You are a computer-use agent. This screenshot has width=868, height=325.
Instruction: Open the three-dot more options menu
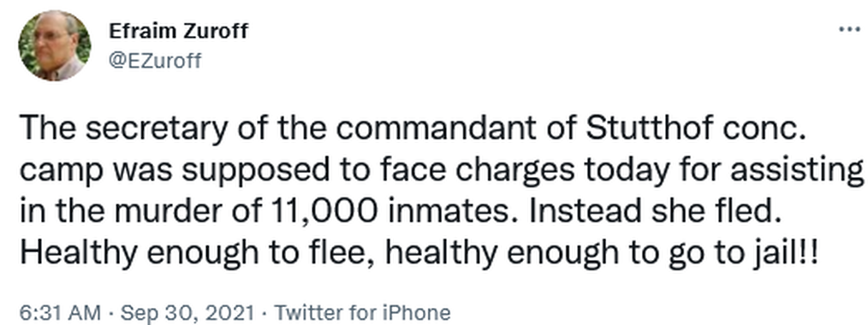pyautogui.click(x=849, y=29)
